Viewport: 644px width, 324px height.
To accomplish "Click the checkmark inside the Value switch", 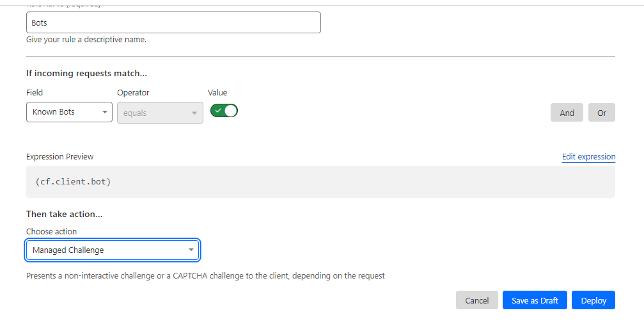I will [218, 111].
